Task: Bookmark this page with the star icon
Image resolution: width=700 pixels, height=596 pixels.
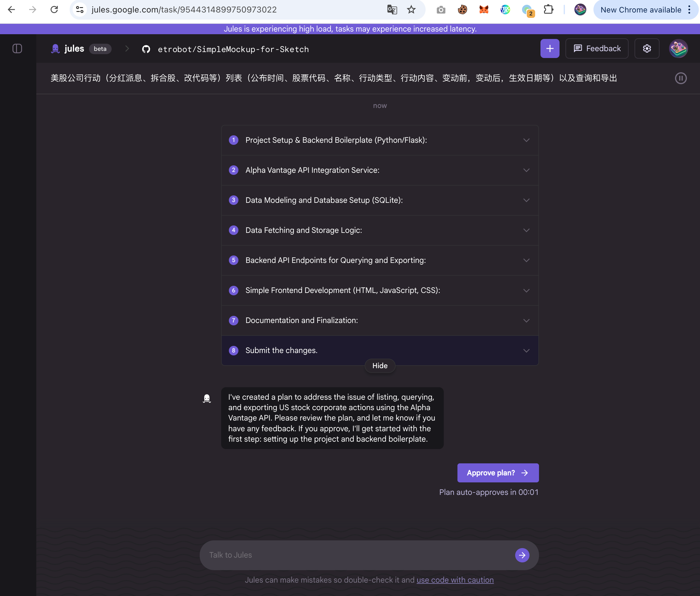Action: (411, 10)
